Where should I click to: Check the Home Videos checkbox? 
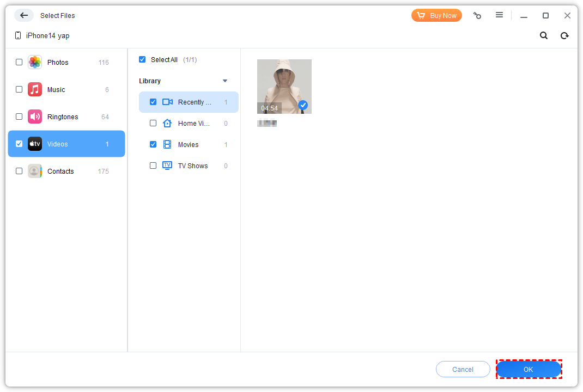pyautogui.click(x=153, y=123)
